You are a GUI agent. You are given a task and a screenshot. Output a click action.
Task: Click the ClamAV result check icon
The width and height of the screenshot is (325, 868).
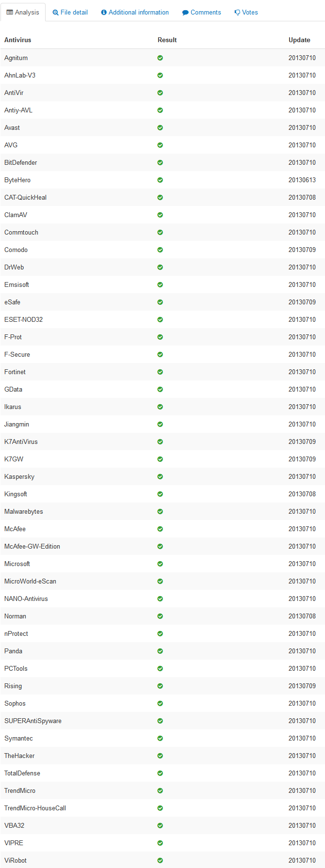pyautogui.click(x=160, y=215)
